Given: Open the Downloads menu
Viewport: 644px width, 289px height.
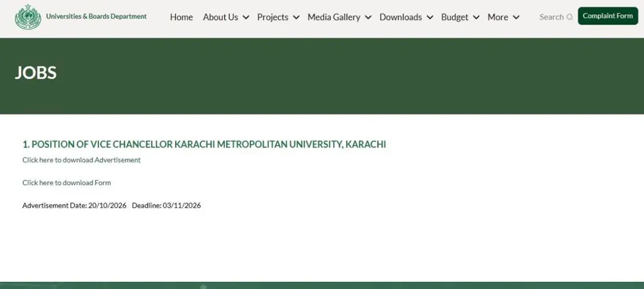Looking at the screenshot, I should (x=401, y=17).
